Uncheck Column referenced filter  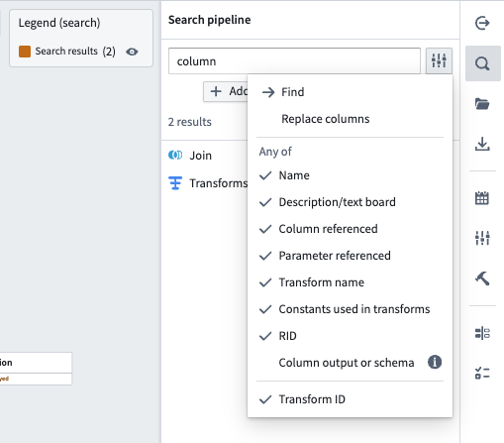350,229
